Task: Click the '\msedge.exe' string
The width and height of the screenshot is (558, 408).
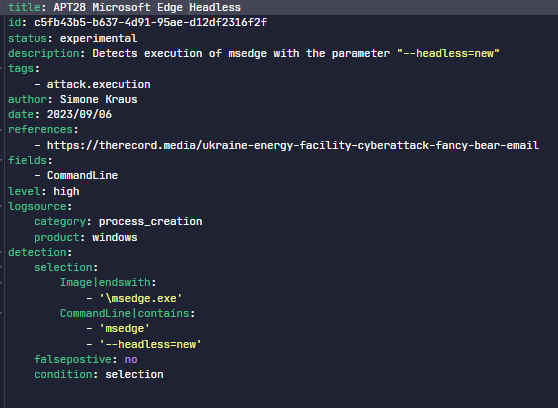Action: [141, 298]
